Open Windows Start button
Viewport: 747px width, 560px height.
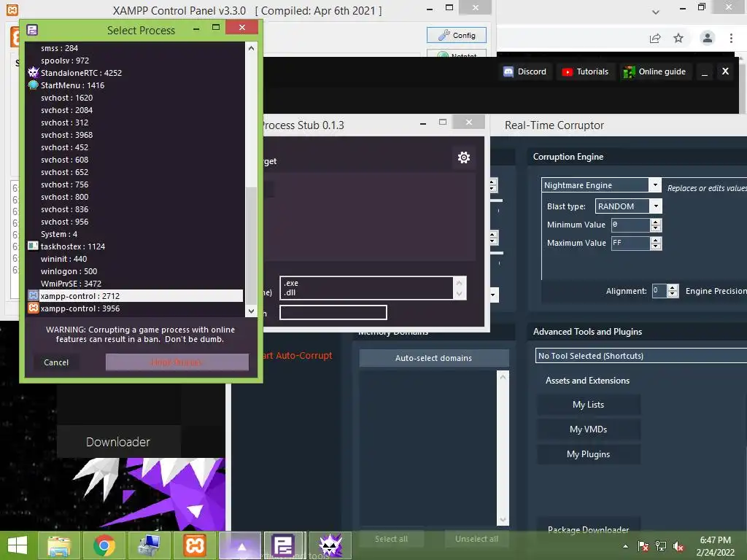pos(18,545)
